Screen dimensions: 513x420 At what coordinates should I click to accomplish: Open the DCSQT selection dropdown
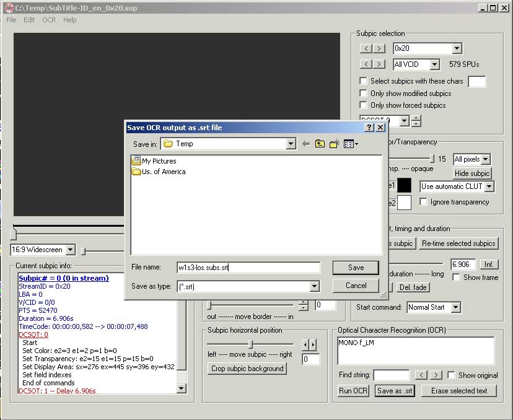[x=405, y=121]
